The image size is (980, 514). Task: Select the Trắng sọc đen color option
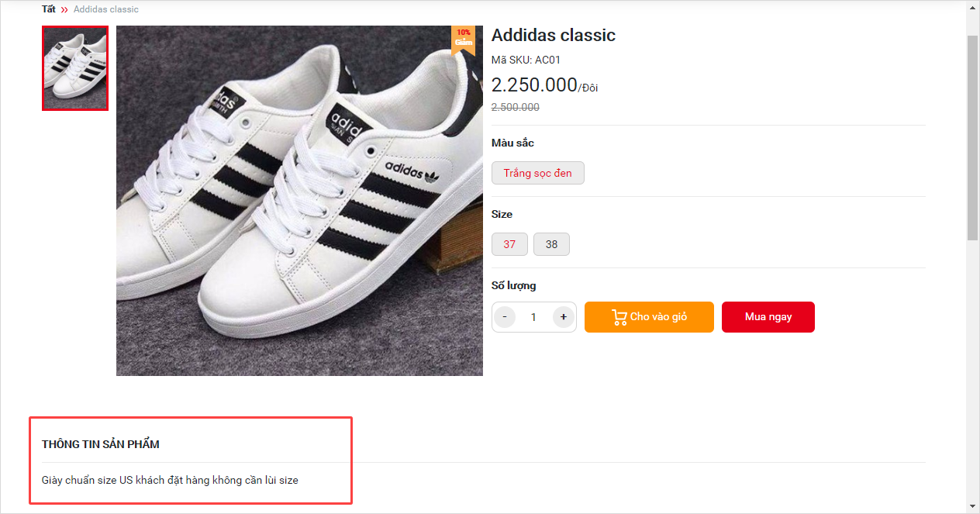(537, 173)
